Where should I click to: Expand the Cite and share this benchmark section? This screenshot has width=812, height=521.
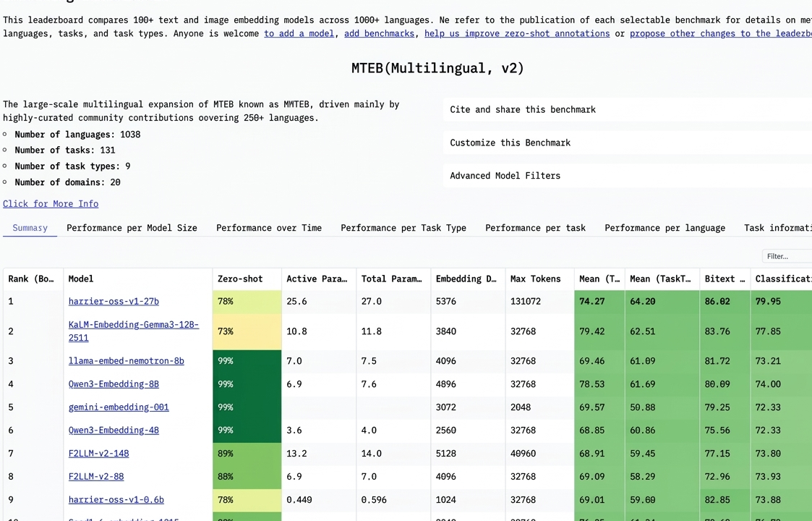[x=522, y=109]
